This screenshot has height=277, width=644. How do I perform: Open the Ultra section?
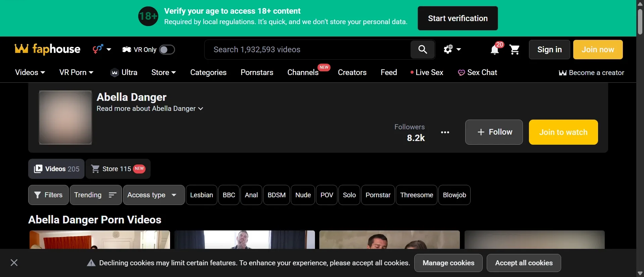124,72
